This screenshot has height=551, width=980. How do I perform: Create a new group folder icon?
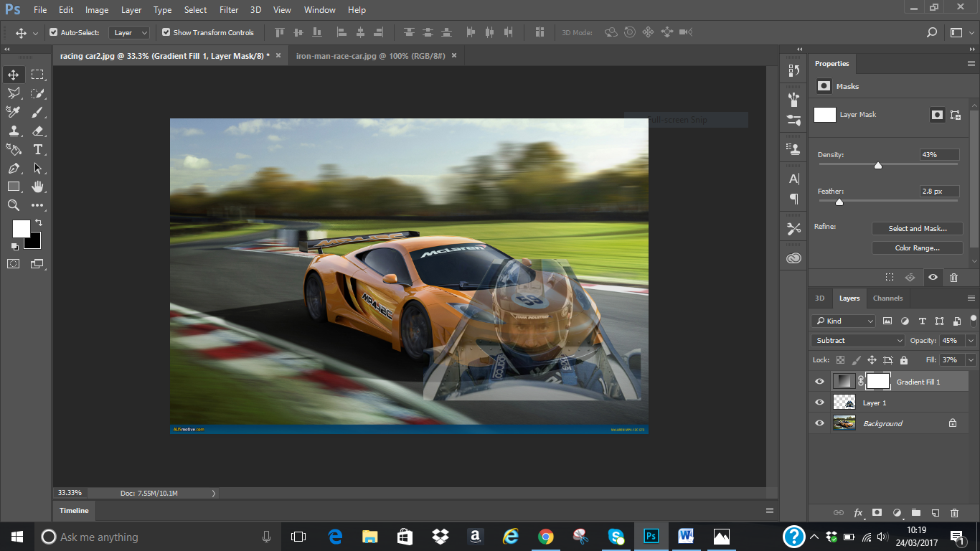915,512
